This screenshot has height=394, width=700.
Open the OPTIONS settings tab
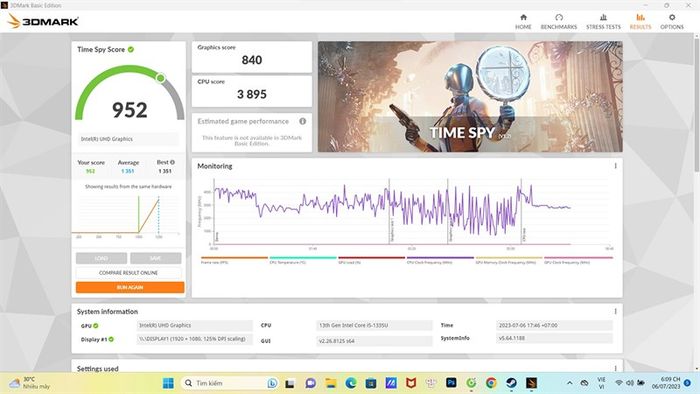tap(672, 21)
